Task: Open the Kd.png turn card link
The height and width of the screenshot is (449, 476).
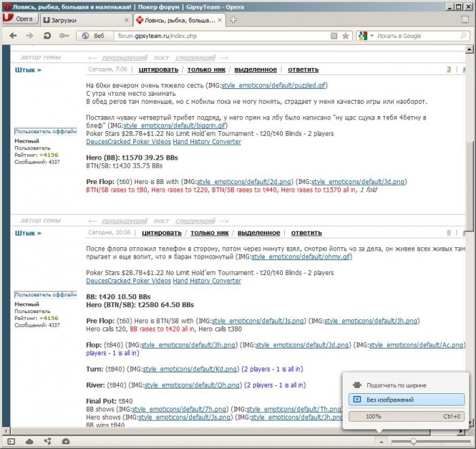Action: coord(190,369)
